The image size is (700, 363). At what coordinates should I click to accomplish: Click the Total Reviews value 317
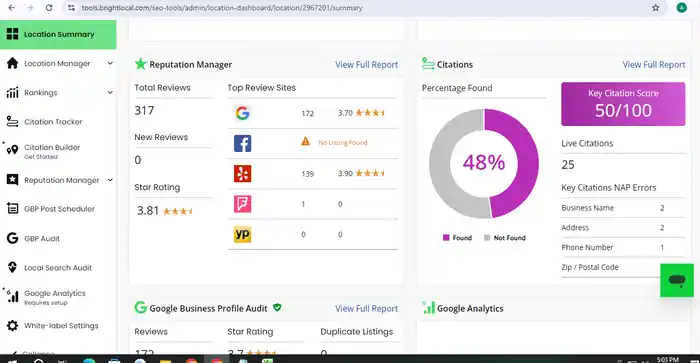tap(144, 110)
